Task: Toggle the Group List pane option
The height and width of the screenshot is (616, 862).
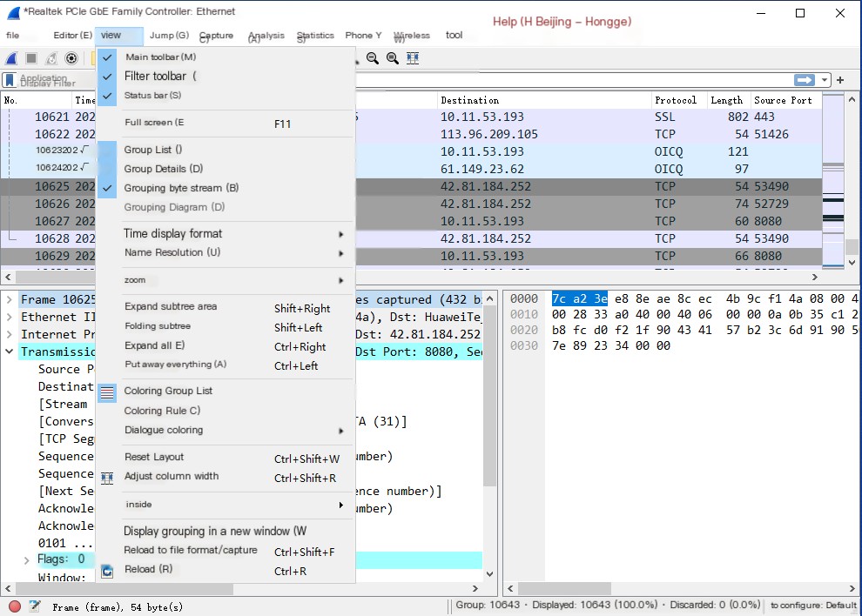Action: (x=226, y=150)
